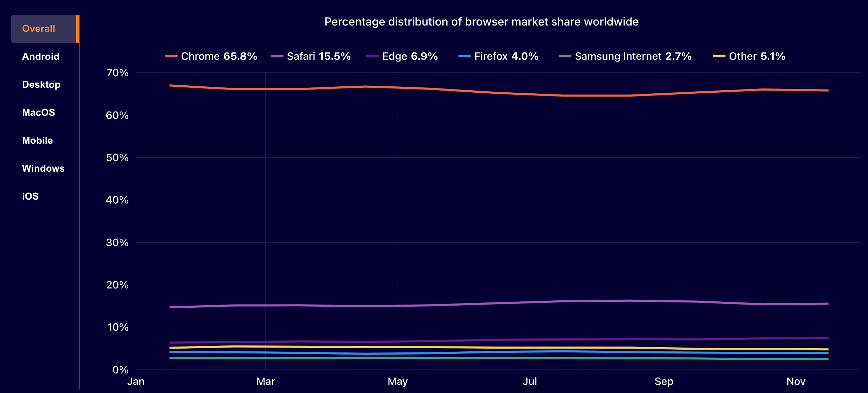Click the yellow Other legend swatch
Screen dimensions: 868x393
719,56
